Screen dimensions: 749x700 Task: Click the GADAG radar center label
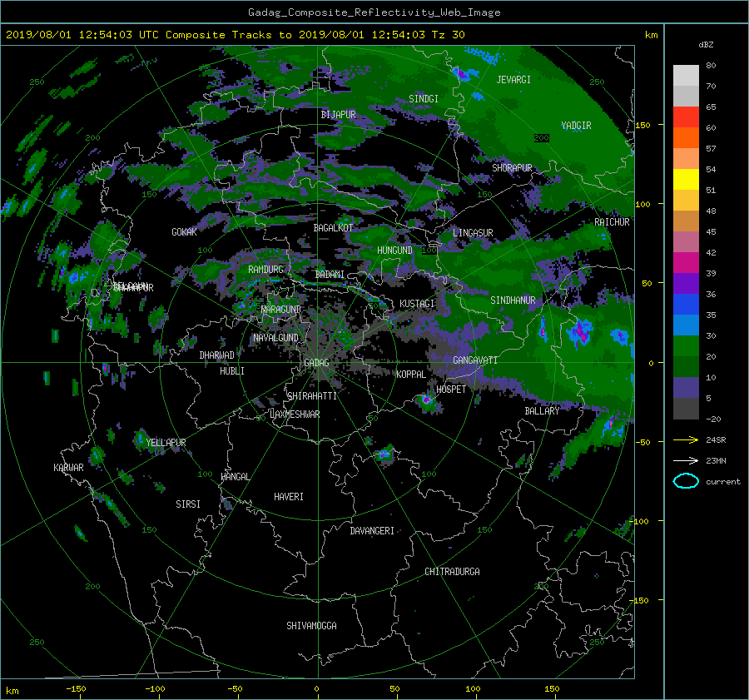click(316, 363)
